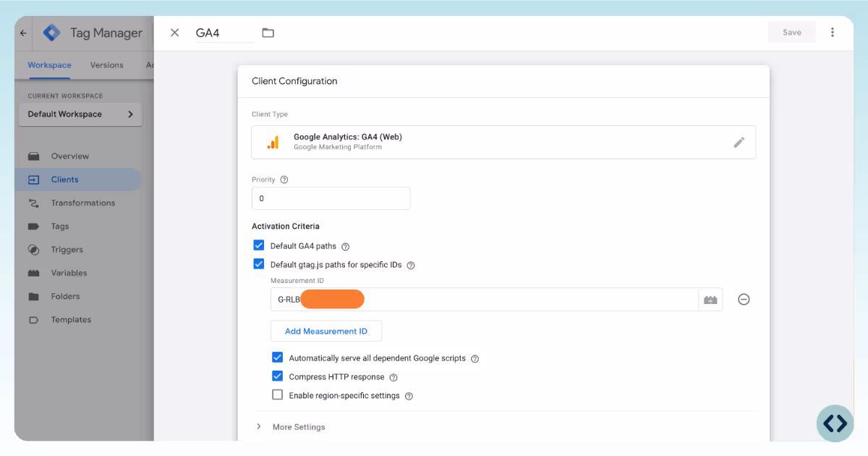This screenshot has height=456, width=868.
Task: Click the Add Measurement ID button
Action: [x=326, y=331]
